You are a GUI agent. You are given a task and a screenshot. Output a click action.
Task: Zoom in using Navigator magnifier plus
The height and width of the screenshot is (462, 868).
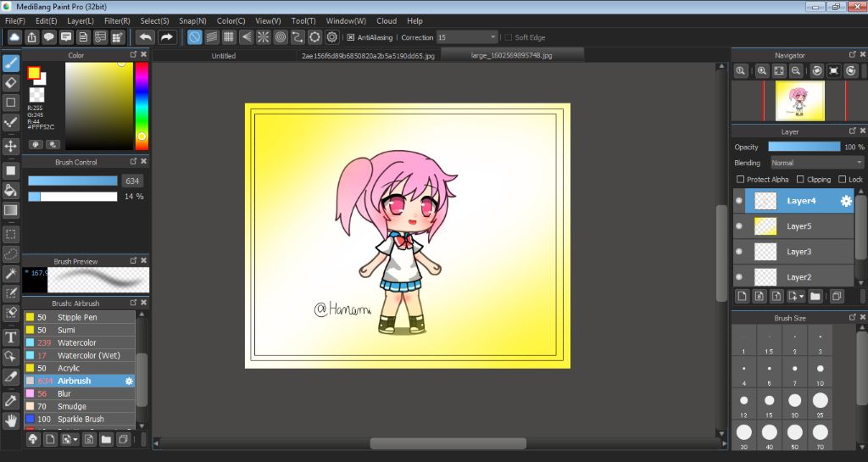(762, 71)
